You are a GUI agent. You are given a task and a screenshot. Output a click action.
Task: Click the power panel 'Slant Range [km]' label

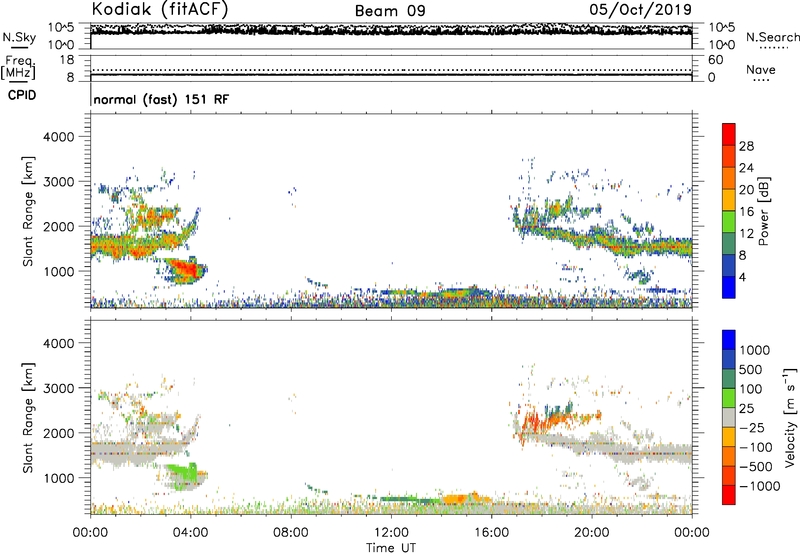click(x=28, y=211)
